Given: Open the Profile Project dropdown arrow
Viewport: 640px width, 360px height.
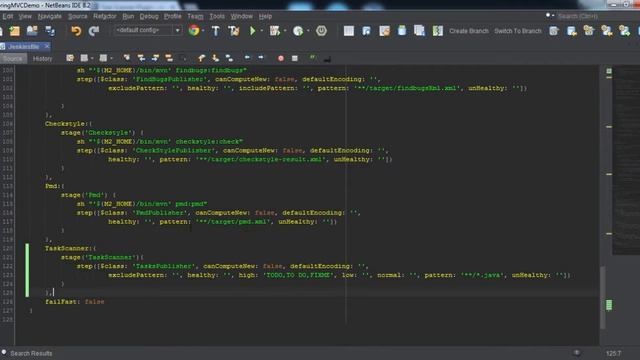Looking at the screenshot, I should pos(308,31).
